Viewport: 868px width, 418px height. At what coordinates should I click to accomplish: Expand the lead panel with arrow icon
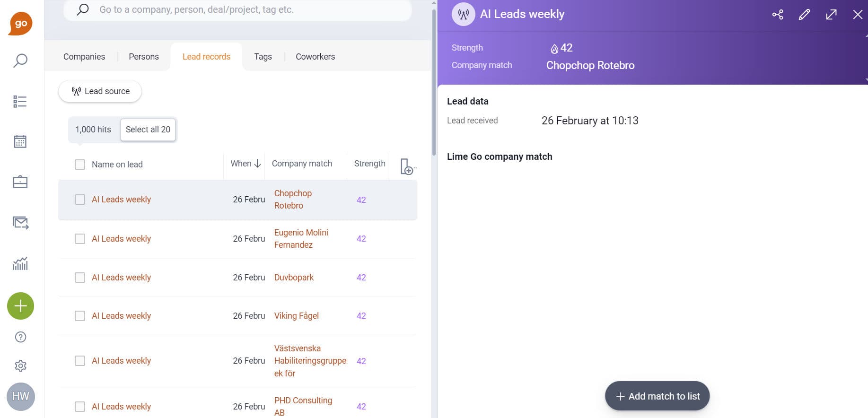click(x=831, y=15)
